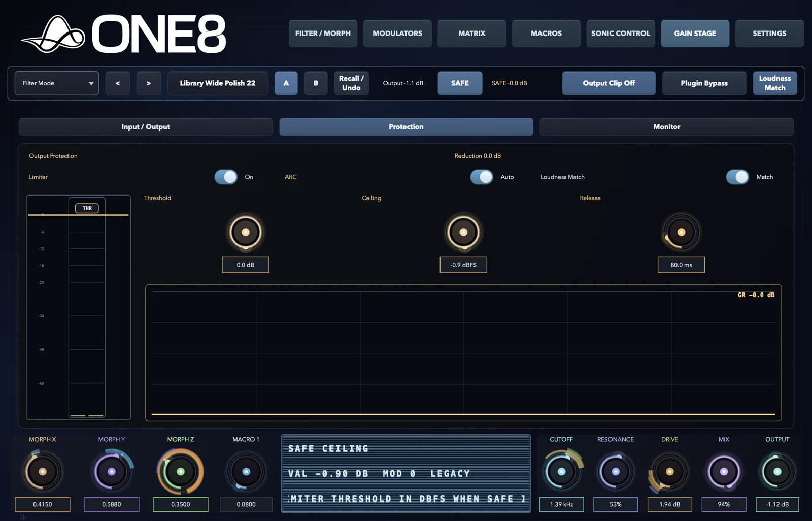Screen dimensions: 812x521
Task: Click the Ceiling knob
Action: [x=463, y=232]
